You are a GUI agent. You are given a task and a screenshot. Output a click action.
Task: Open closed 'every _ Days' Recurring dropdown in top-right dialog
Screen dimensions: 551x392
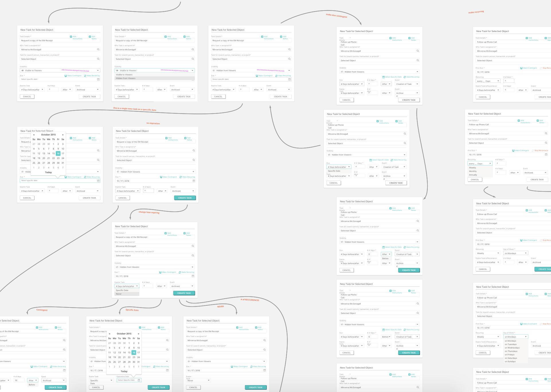point(488,81)
